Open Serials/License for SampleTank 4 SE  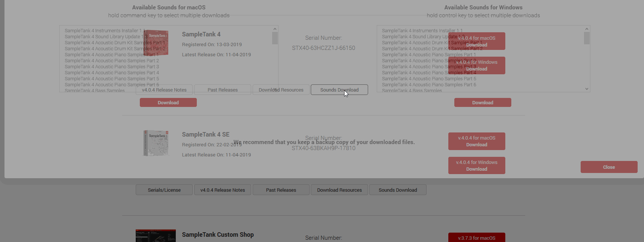click(164, 190)
